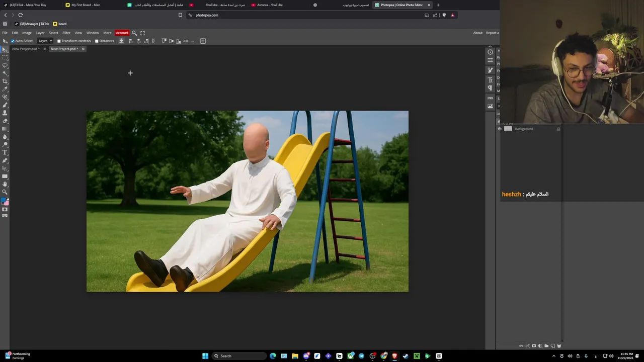Click the red Account button
644x362 pixels.
click(122, 33)
